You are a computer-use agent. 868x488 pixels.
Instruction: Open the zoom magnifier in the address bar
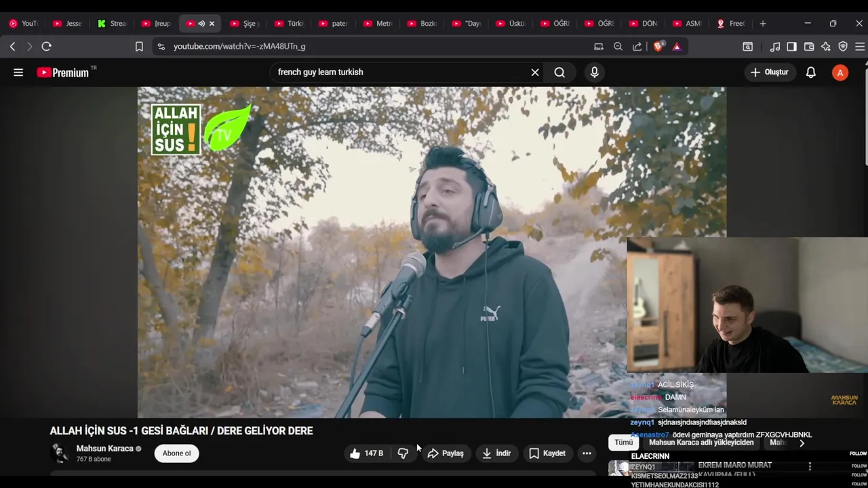(618, 47)
